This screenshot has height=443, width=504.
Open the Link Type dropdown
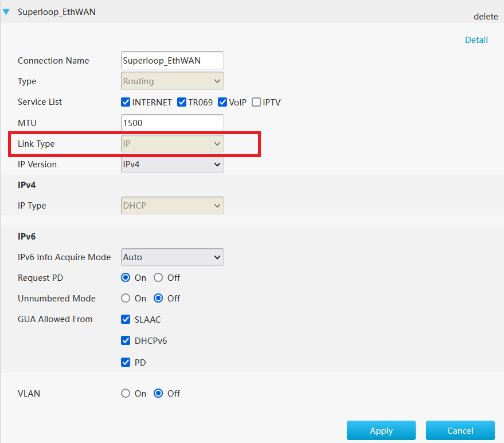coord(172,143)
